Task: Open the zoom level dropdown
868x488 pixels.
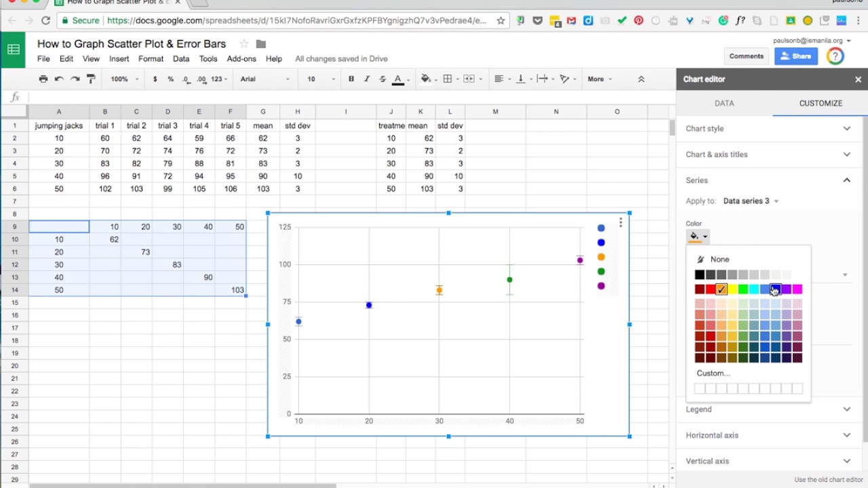Action: [124, 79]
